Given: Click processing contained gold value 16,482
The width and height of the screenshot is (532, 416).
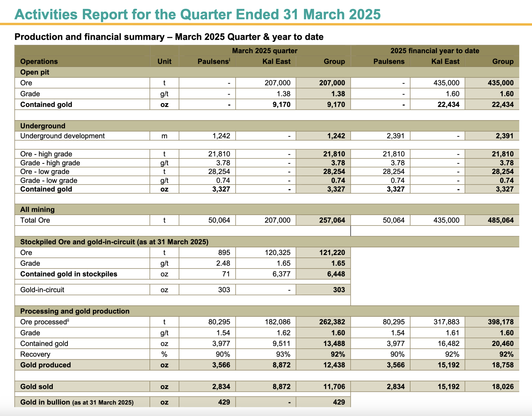Looking at the screenshot, I should click(x=448, y=343).
